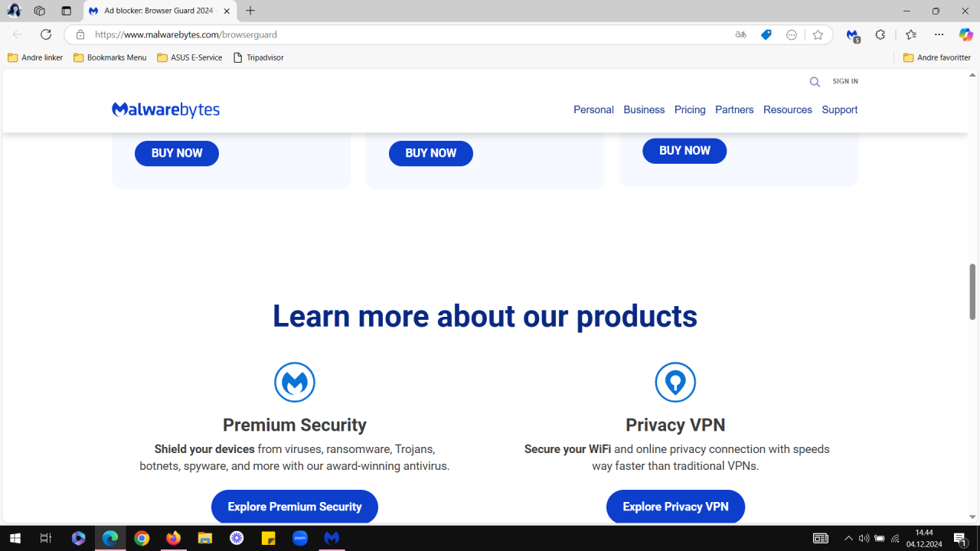Click the Premium Security circular logo icon
This screenshot has height=551, width=980.
click(x=295, y=382)
